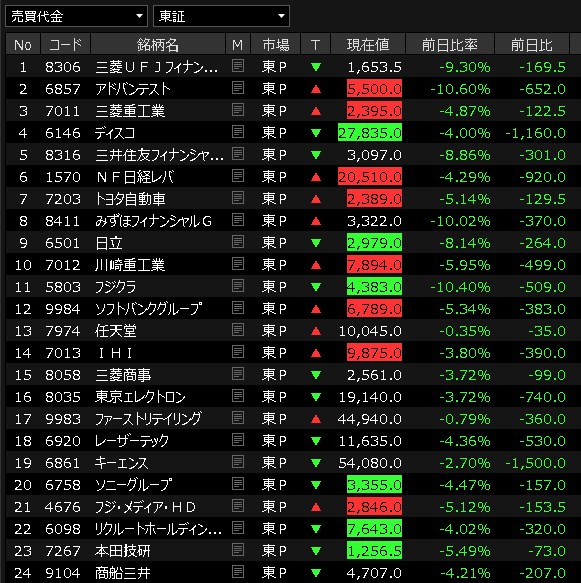Select current price 27,835.0 for ディスコ

click(x=370, y=133)
